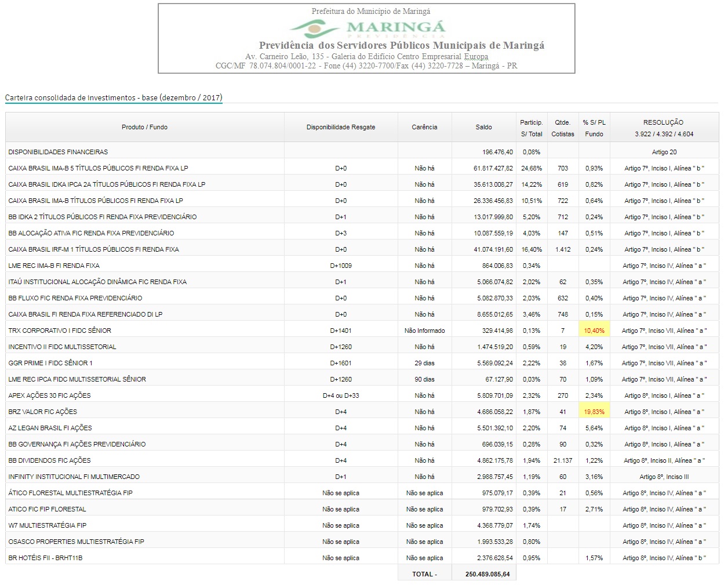Viewport: 724px width, 588px height.
Task: Click the 'Saldo' column header
Action: tap(483, 127)
